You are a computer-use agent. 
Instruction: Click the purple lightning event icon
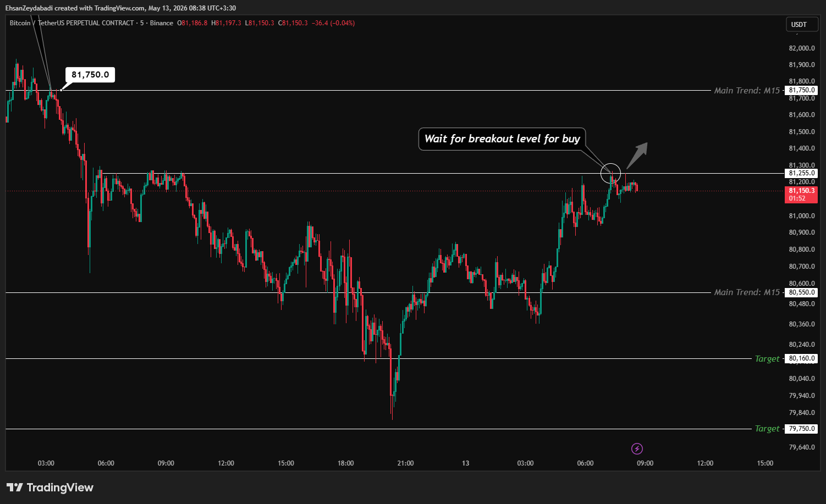(637, 448)
